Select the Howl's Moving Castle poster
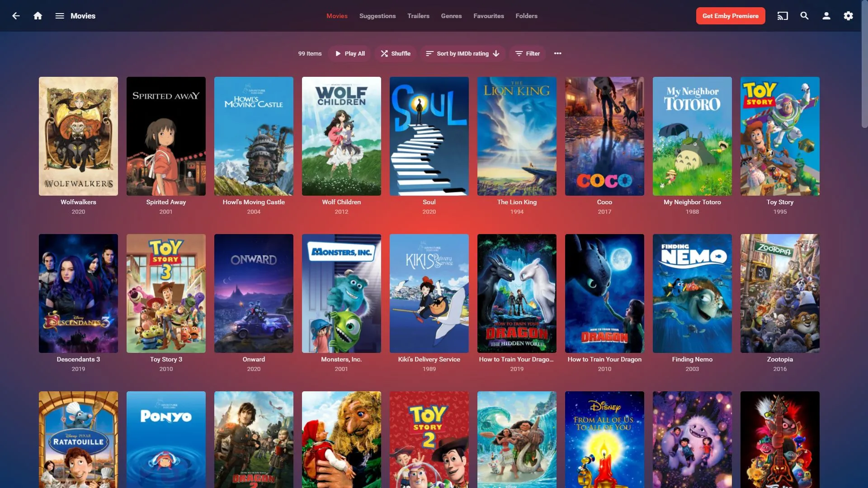Viewport: 868px width, 488px height. tap(254, 136)
